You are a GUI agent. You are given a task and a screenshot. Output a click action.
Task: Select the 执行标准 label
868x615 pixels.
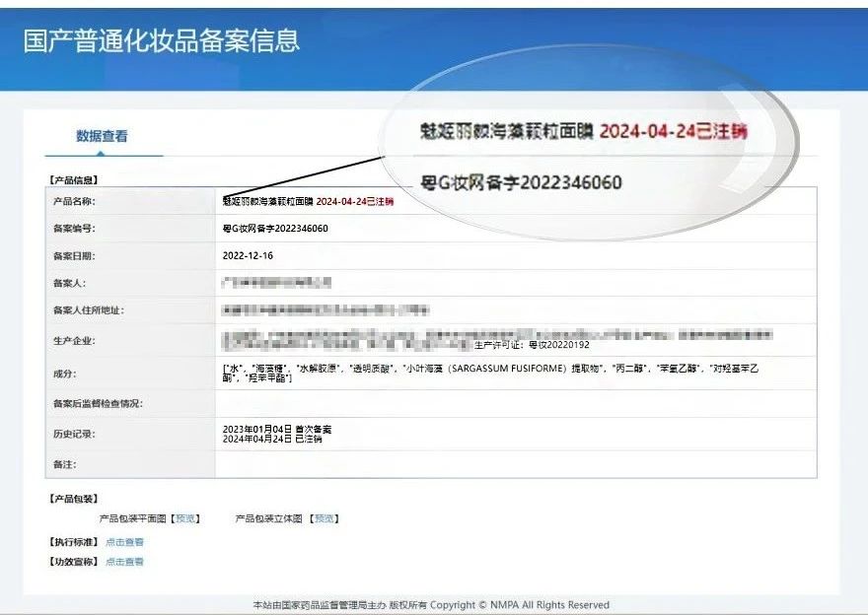[x=74, y=542]
